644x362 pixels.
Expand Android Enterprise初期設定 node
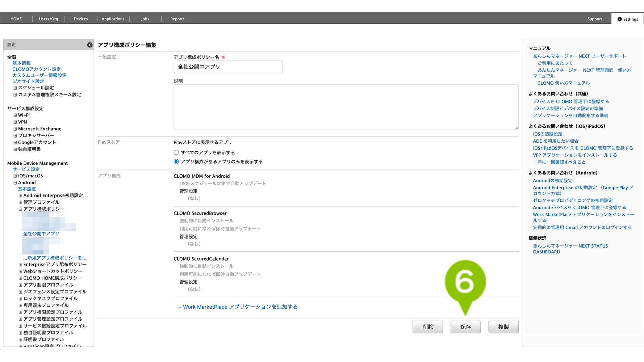(21, 195)
